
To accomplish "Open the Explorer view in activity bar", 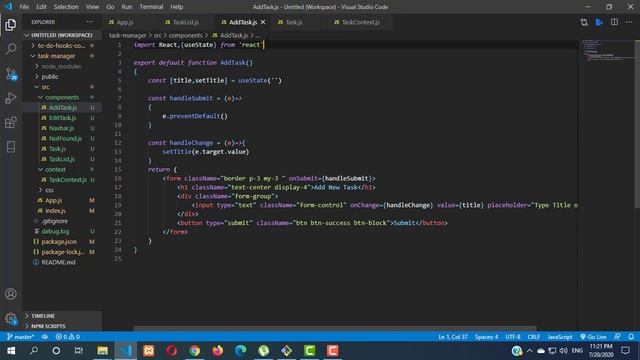I will click(x=11, y=25).
